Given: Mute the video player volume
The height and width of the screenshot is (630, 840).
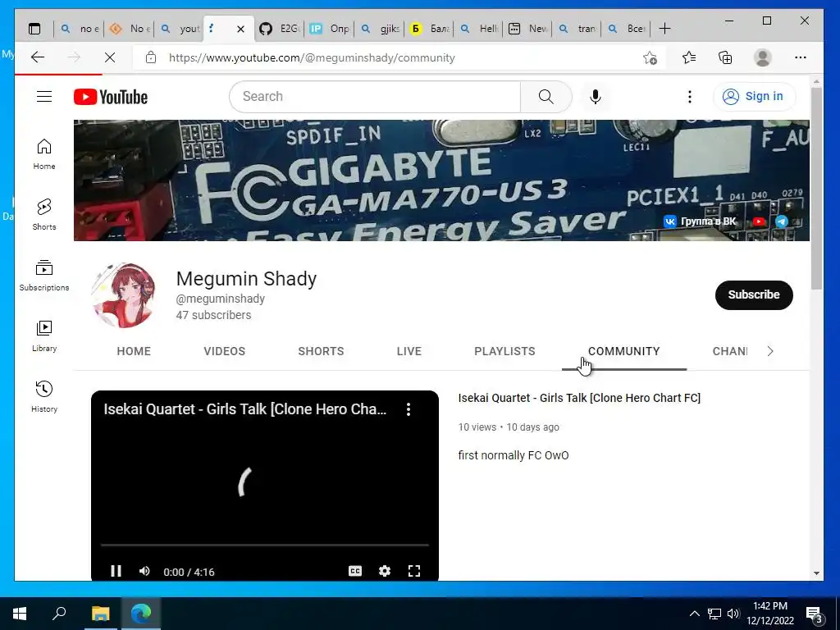Looking at the screenshot, I should click(144, 571).
